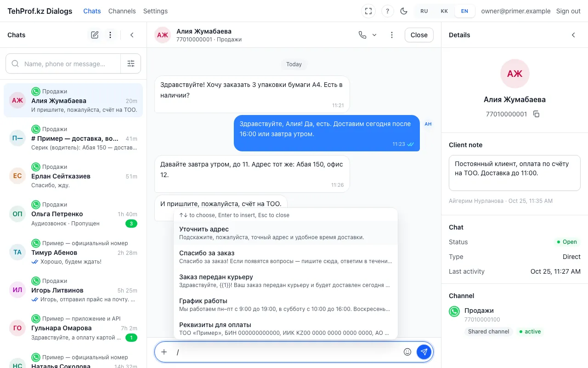Click the Shared channel badge
The width and height of the screenshot is (588, 368).
(488, 331)
